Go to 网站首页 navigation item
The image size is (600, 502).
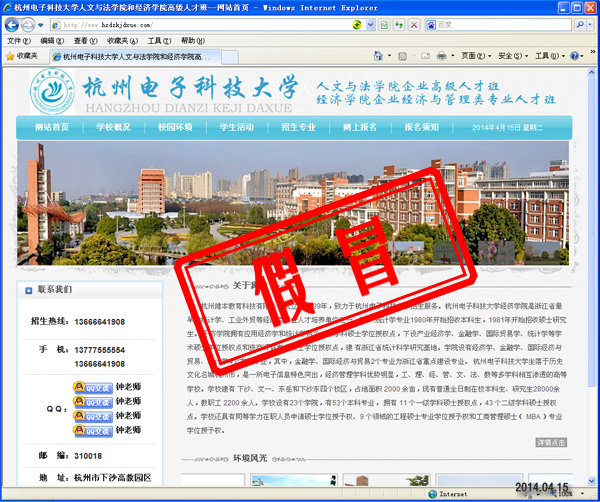point(52,127)
